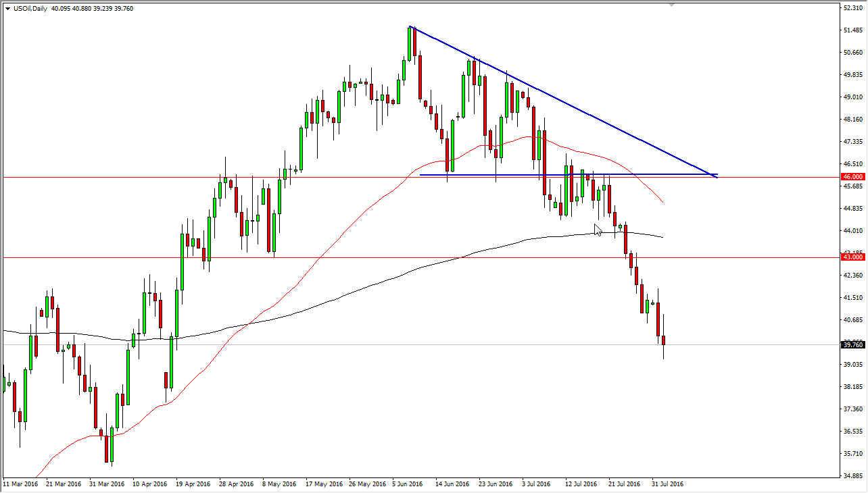The image size is (868, 493).
Task: Click the 40.685 price axis label
Action: [853, 320]
